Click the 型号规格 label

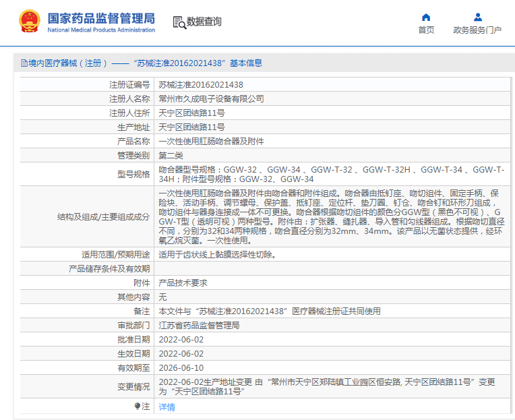tap(133, 174)
